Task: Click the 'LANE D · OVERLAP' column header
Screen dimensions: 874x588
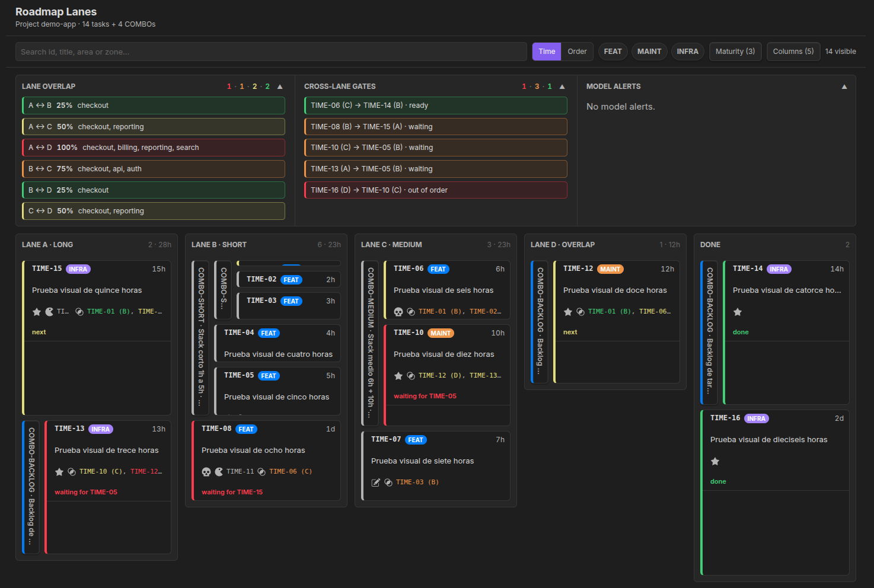Action: coord(563,245)
